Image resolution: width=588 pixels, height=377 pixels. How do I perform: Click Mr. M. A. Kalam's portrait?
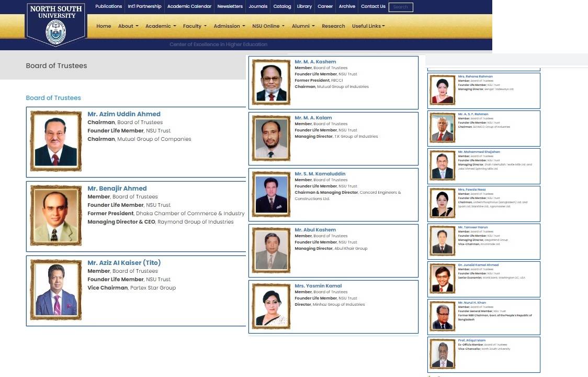point(271,138)
